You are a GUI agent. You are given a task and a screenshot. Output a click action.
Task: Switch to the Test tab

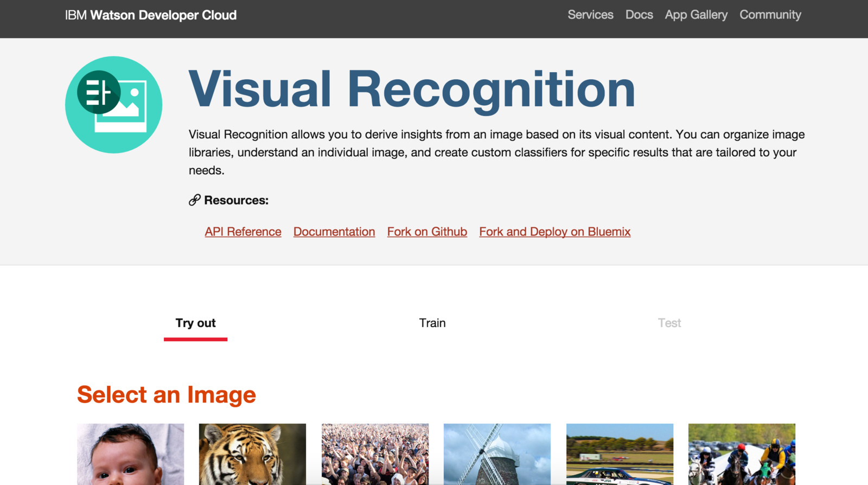(x=669, y=323)
